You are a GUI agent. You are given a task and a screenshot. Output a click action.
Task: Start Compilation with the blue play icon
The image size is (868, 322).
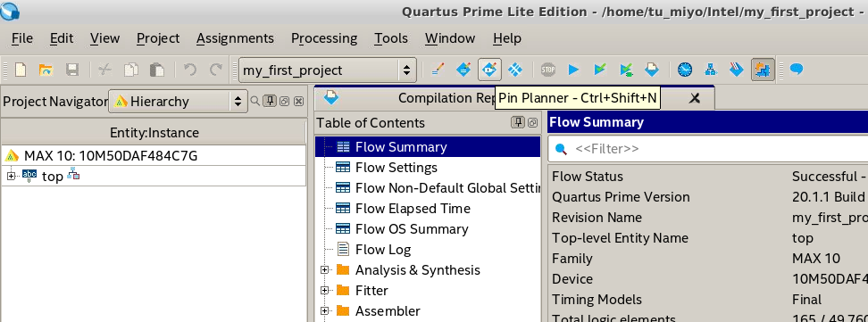click(x=573, y=70)
